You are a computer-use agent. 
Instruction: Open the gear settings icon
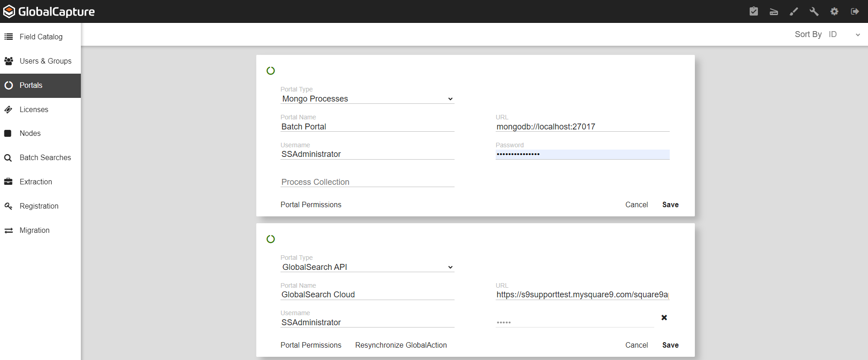834,11
